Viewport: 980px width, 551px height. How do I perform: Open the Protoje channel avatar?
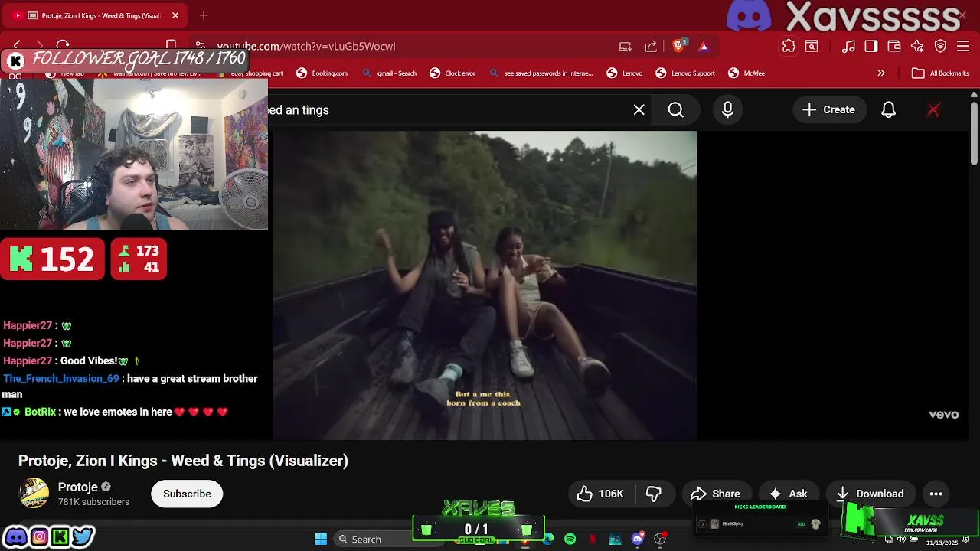[x=34, y=494]
